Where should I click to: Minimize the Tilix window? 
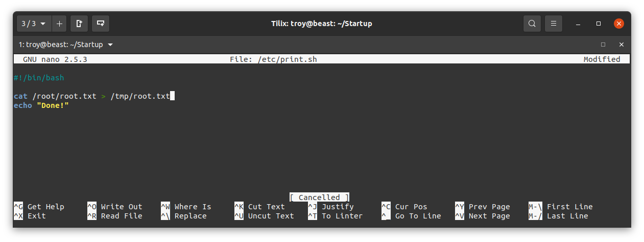(578, 24)
